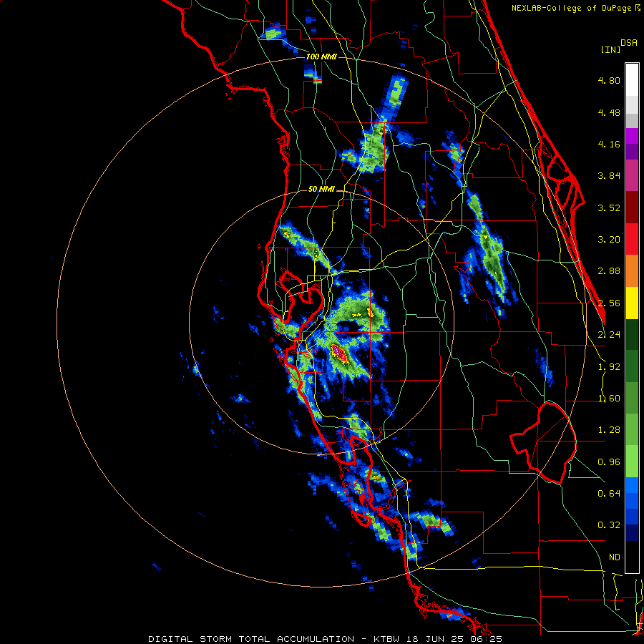Click the '50 NMI' range ring label
The image size is (644, 644).
(321, 189)
